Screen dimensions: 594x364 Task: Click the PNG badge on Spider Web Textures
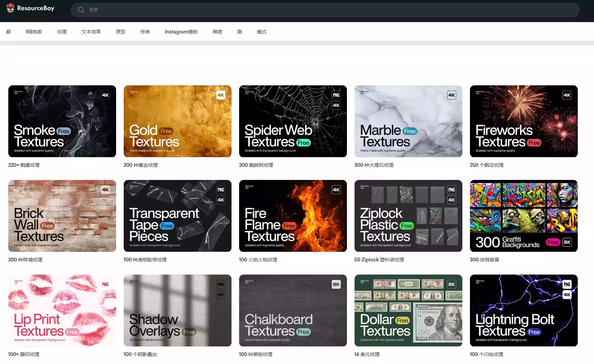coord(336,95)
